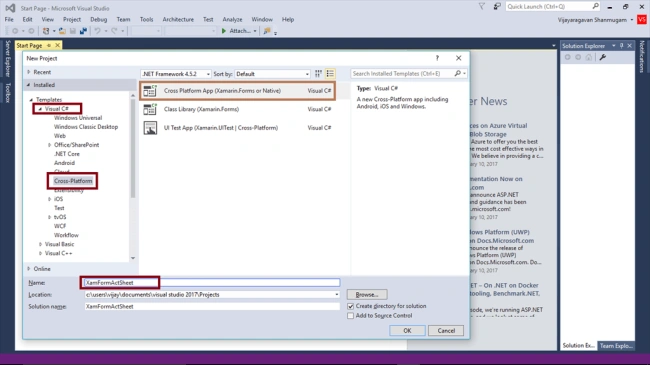Select the Cross Platform App template icon
Image resolution: width=650 pixels, height=365 pixels.
(x=150, y=90)
